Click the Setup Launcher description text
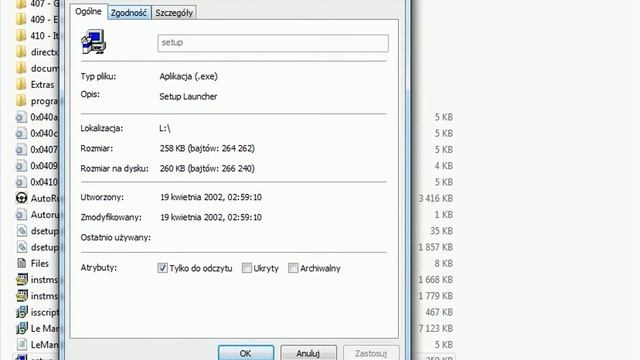 click(188, 96)
